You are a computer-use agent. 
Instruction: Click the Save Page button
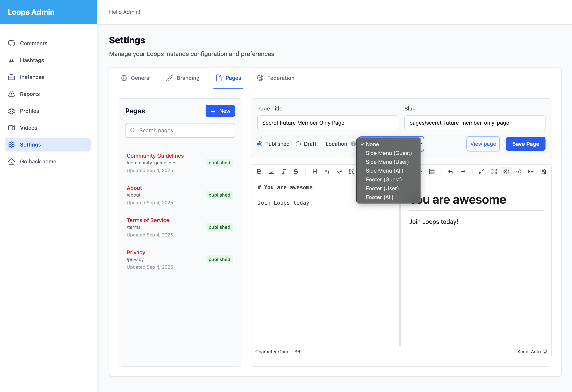[x=526, y=144]
